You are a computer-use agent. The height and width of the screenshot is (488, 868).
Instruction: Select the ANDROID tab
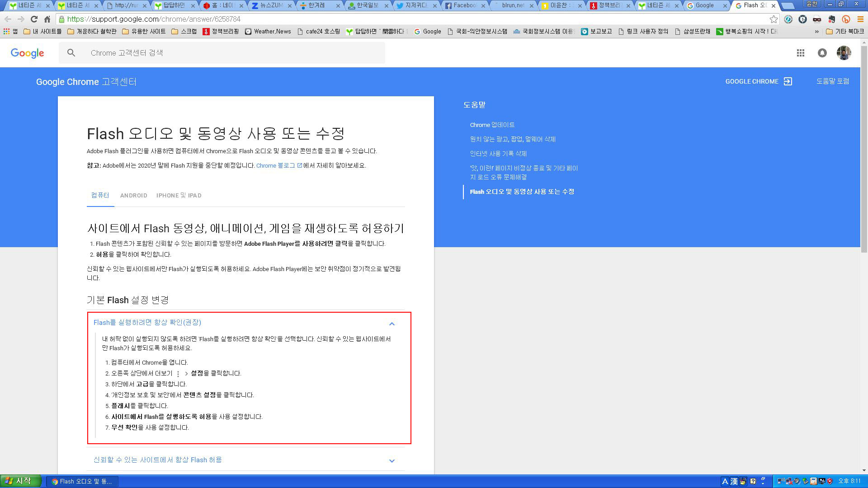tap(133, 196)
